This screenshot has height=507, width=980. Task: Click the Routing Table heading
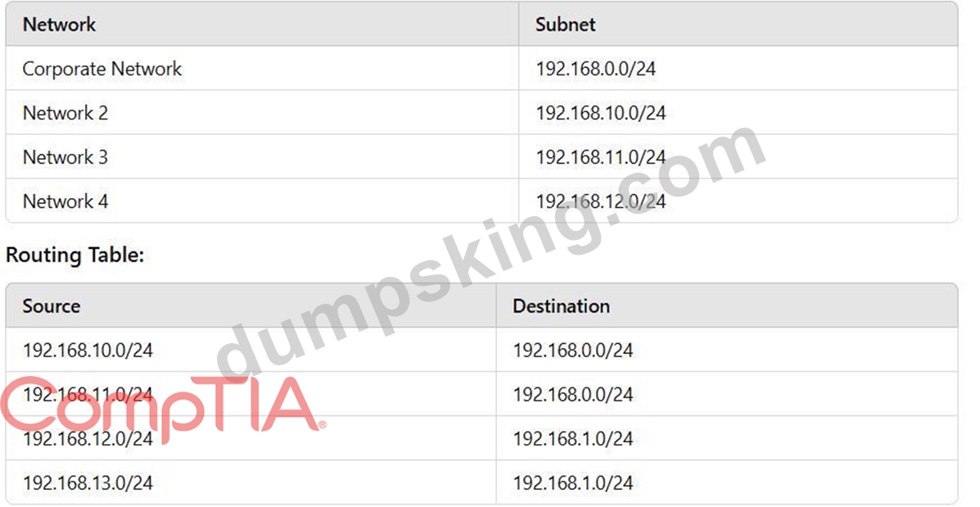(x=75, y=255)
